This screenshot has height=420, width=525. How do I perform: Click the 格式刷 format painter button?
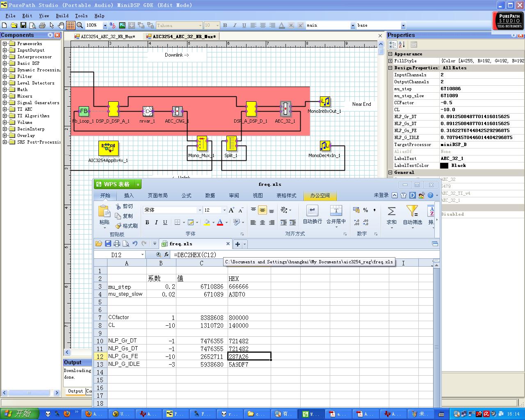coord(126,226)
